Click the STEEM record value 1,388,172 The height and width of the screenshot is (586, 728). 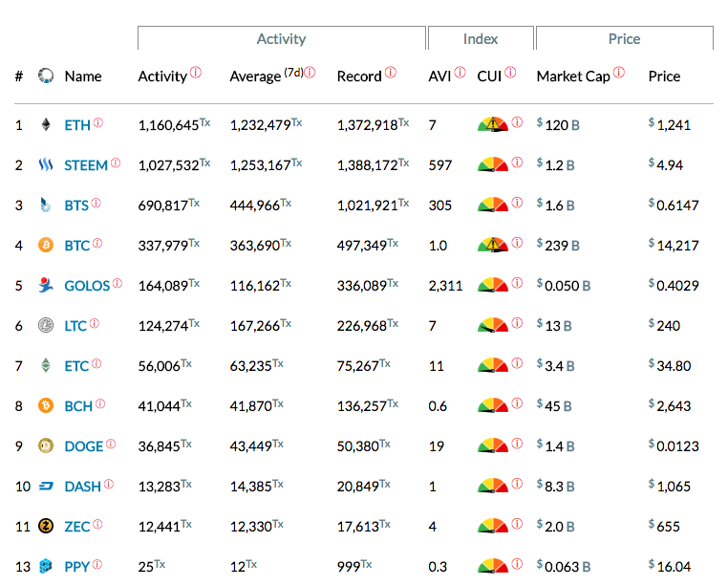373,164
